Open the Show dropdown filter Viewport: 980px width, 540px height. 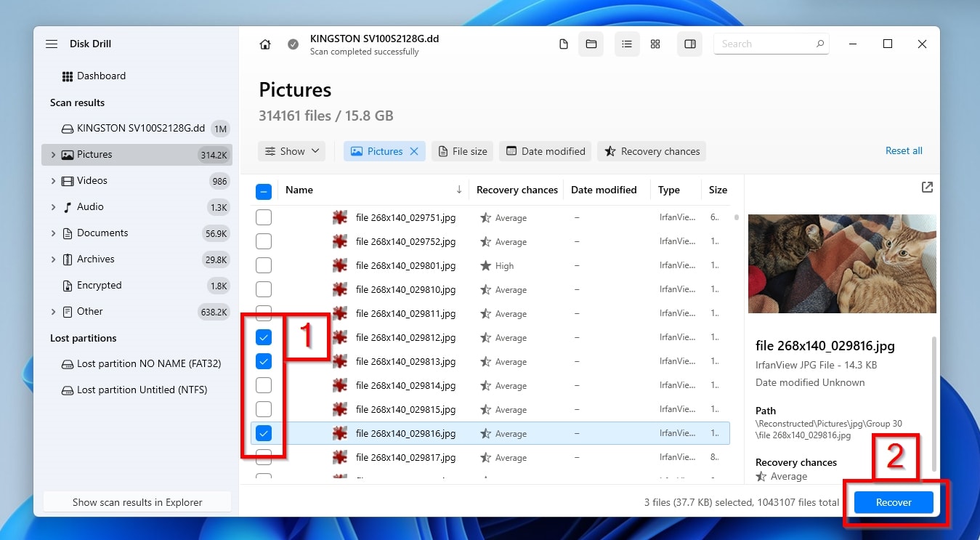[x=291, y=151]
